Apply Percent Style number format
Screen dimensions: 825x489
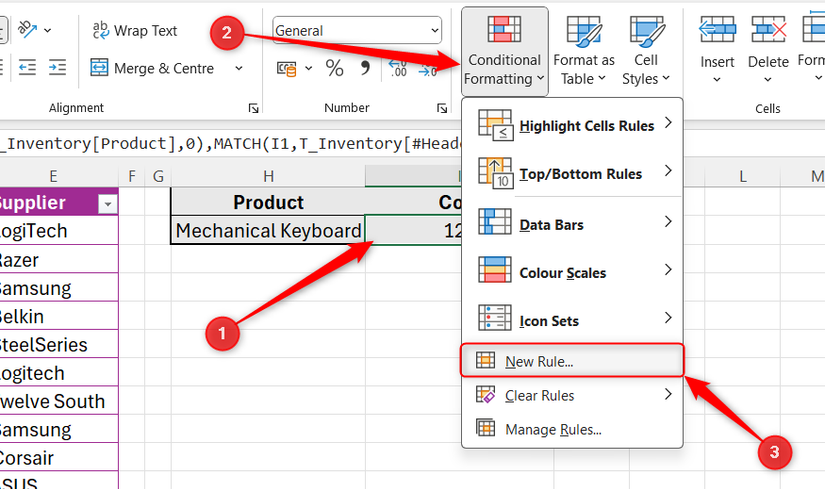tap(334, 68)
